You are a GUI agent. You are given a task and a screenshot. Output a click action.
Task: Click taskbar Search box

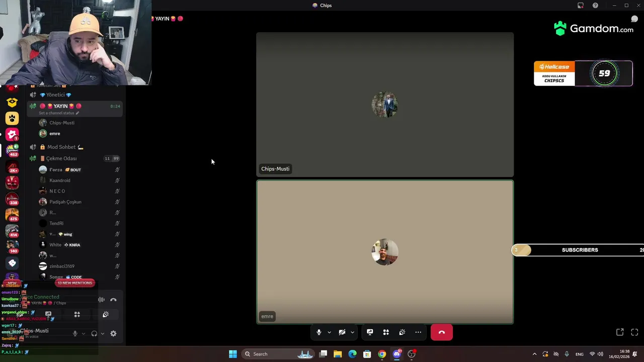pos(279,354)
